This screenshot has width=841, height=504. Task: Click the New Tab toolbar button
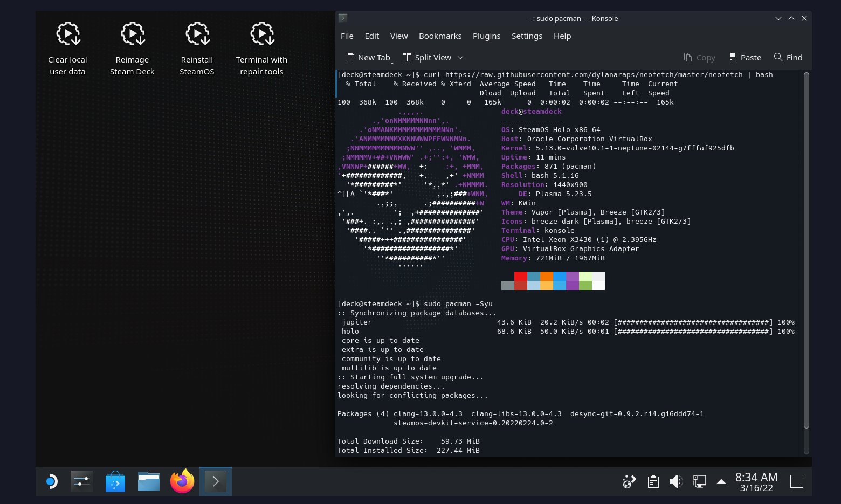click(369, 58)
